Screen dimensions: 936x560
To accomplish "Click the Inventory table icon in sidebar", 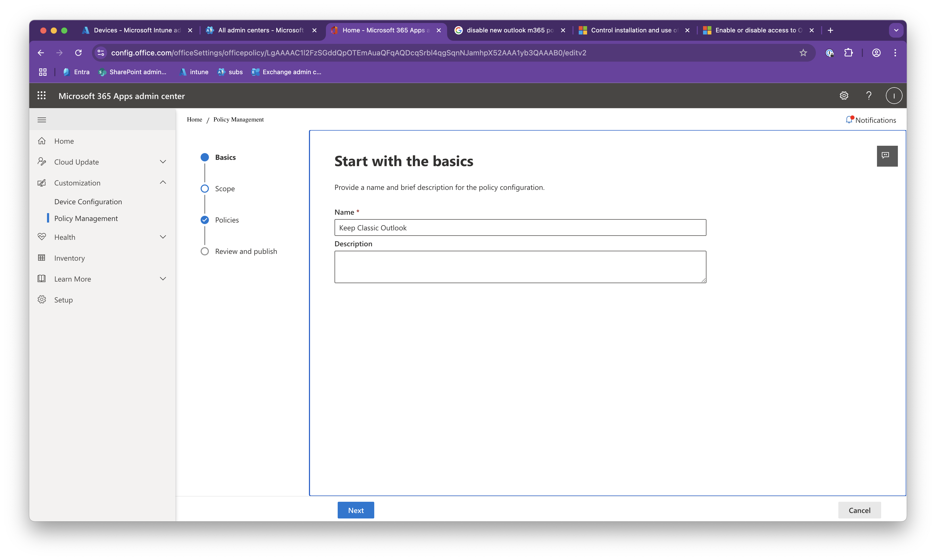I will [42, 258].
